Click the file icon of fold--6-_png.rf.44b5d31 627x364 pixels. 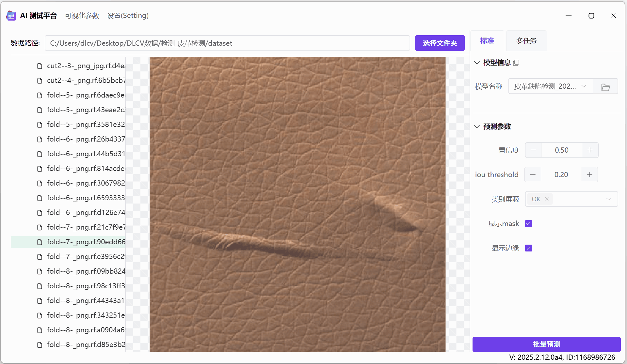coord(40,154)
